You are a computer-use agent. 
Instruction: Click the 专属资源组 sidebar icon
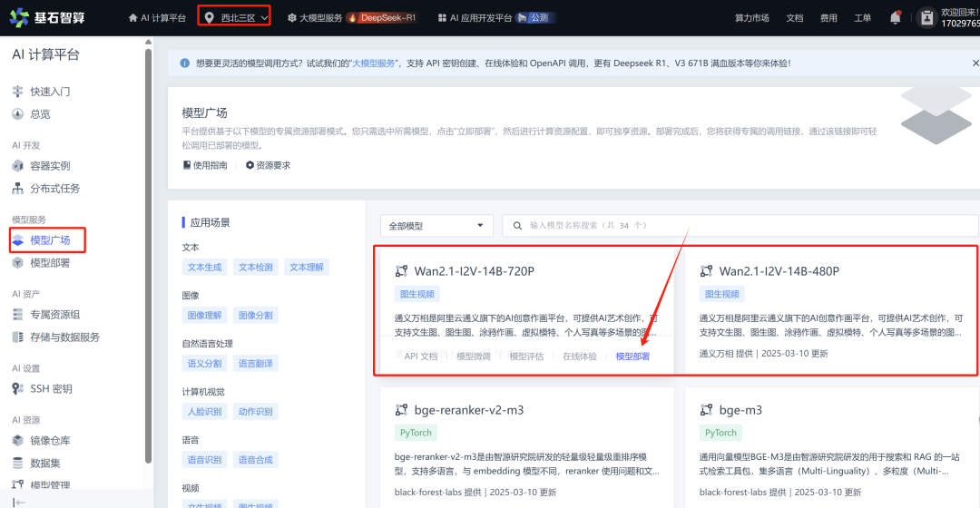point(17,314)
